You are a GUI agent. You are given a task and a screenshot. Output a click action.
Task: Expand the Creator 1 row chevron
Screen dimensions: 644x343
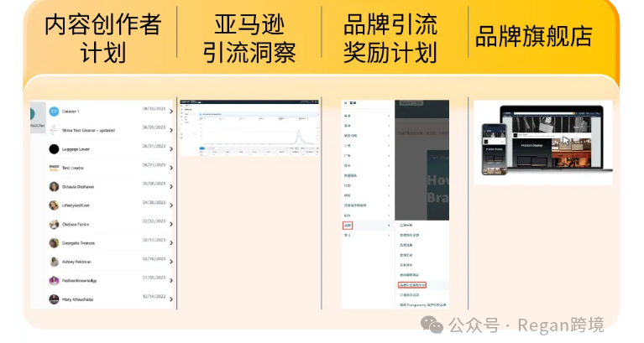tap(171, 112)
